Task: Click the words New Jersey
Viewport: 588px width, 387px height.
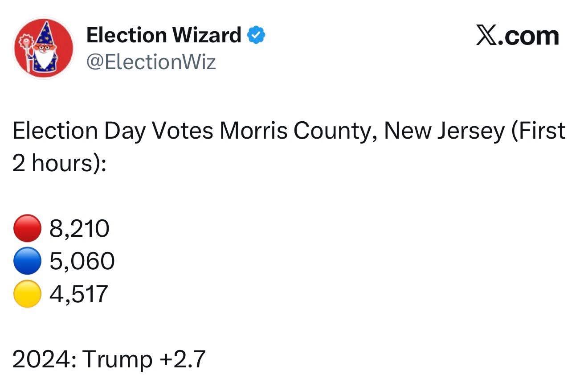Action: click(x=444, y=131)
